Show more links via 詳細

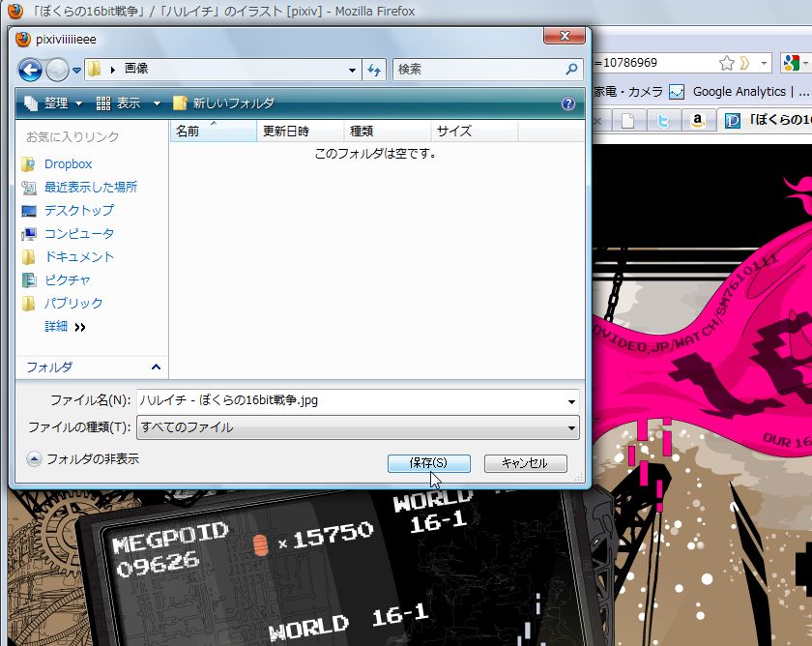coord(65,326)
